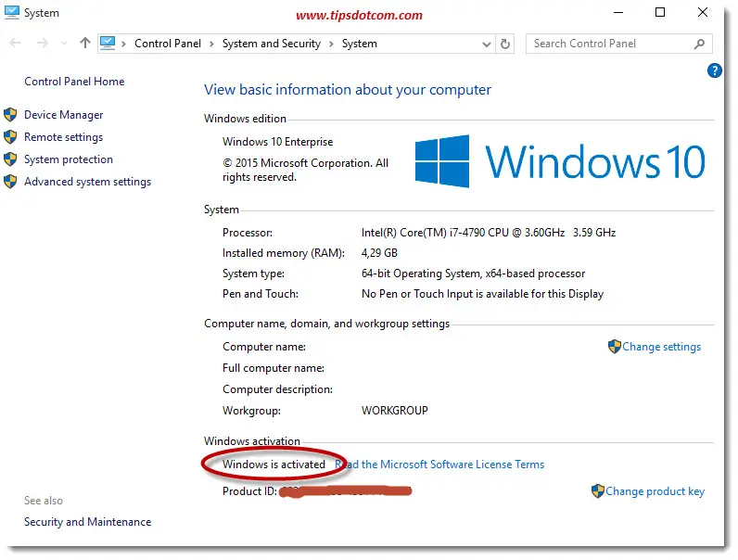Click the shield icon next to Change settings
The width and height of the screenshot is (738, 560).
(x=614, y=347)
